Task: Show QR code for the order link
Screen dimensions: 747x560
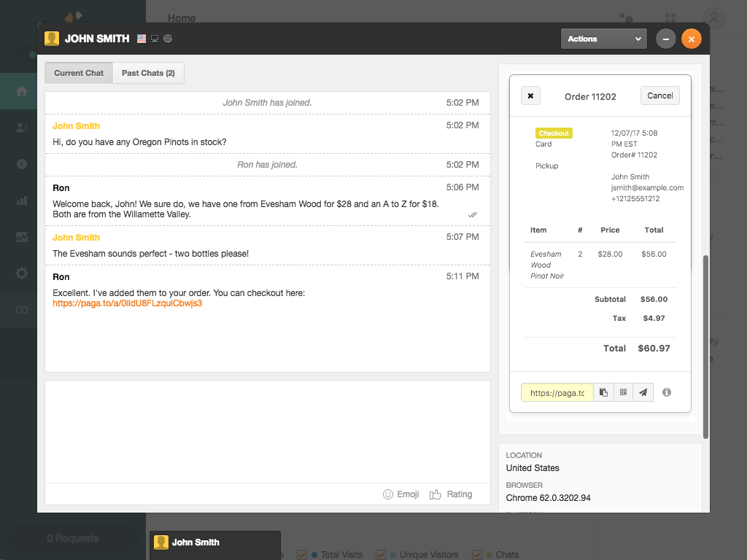Action: click(x=623, y=392)
